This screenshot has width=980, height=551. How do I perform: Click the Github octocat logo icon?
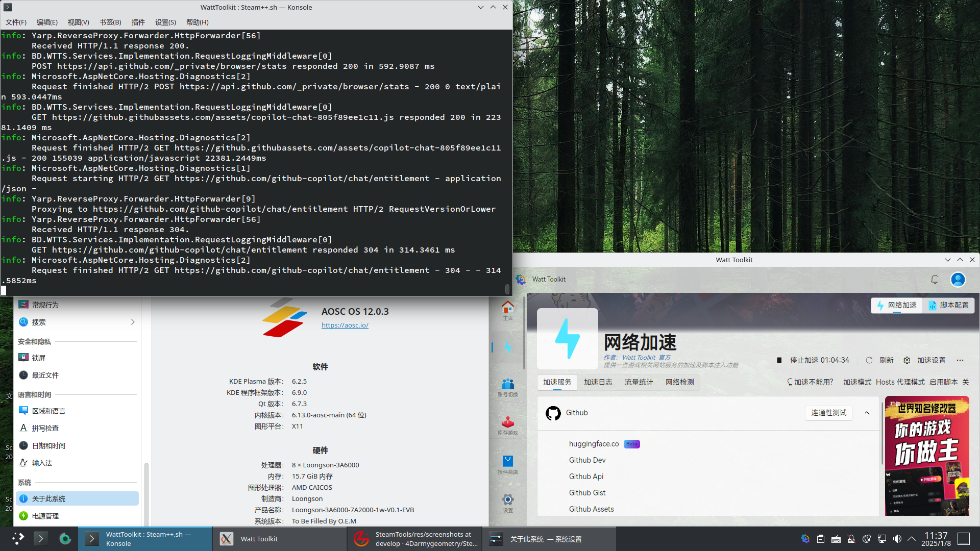[x=553, y=413]
